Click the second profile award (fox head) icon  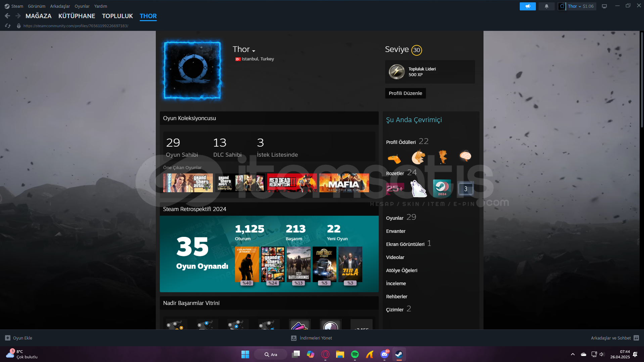pos(418,157)
